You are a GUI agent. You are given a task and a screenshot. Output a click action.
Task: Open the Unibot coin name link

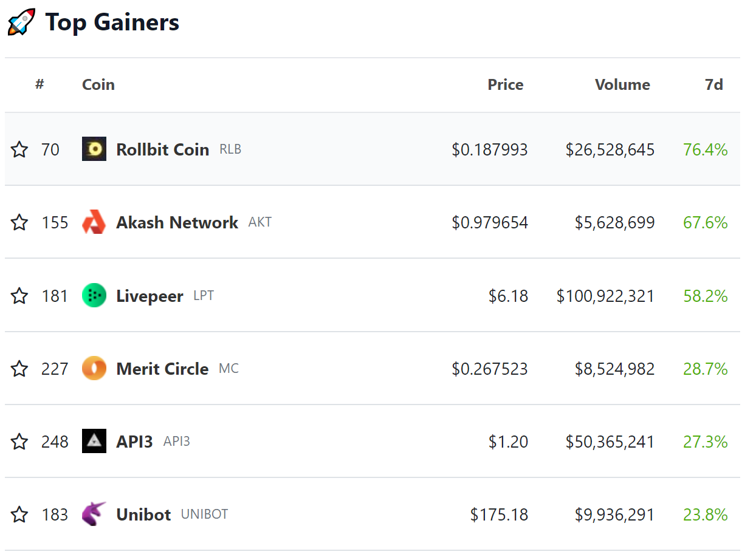click(x=143, y=514)
